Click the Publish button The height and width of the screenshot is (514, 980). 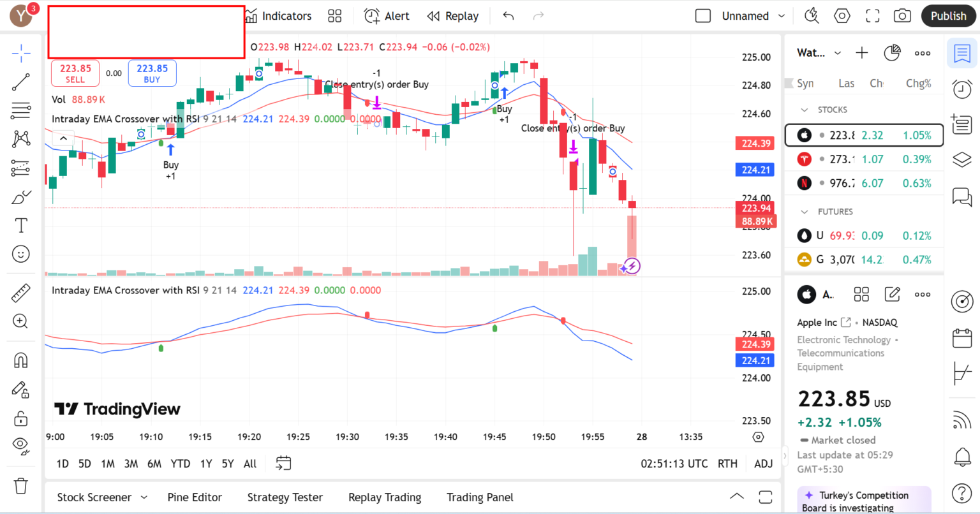click(x=948, y=15)
